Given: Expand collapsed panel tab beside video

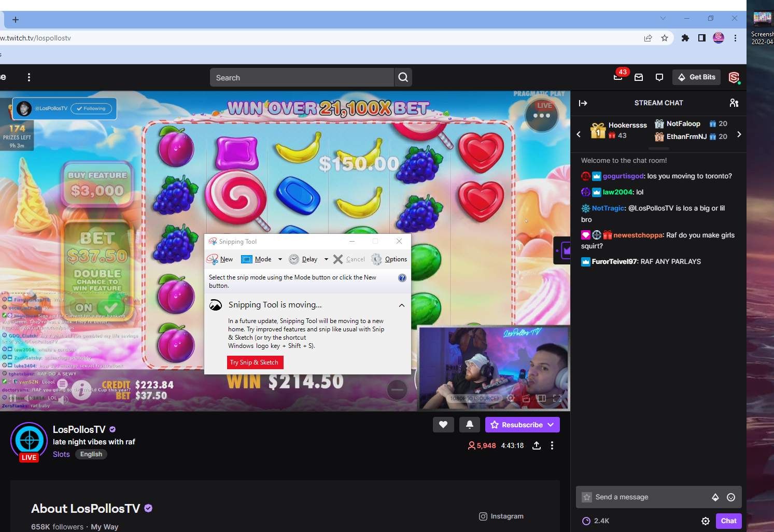Looking at the screenshot, I should [x=563, y=250].
